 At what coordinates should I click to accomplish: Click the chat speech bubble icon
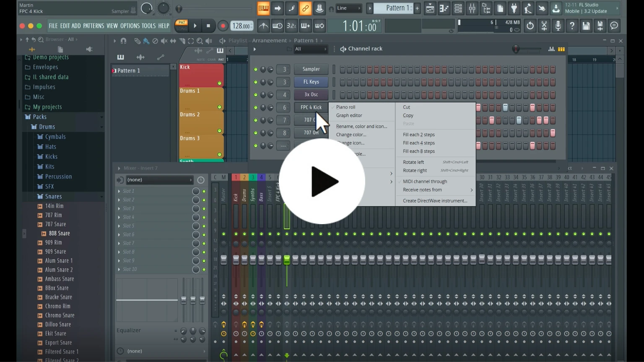coord(614,26)
